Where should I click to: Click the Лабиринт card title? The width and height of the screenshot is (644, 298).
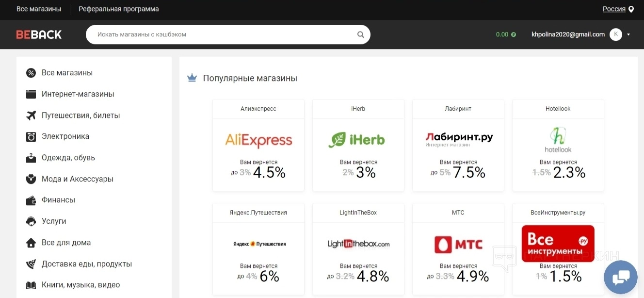click(458, 109)
